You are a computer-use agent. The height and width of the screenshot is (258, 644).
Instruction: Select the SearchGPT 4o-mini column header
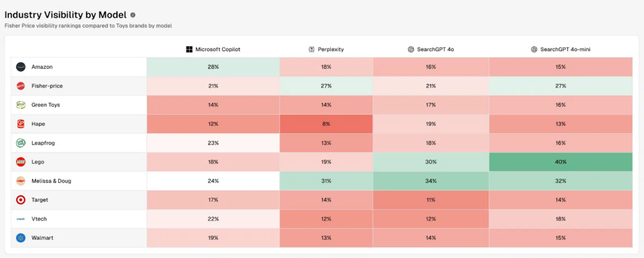click(561, 49)
